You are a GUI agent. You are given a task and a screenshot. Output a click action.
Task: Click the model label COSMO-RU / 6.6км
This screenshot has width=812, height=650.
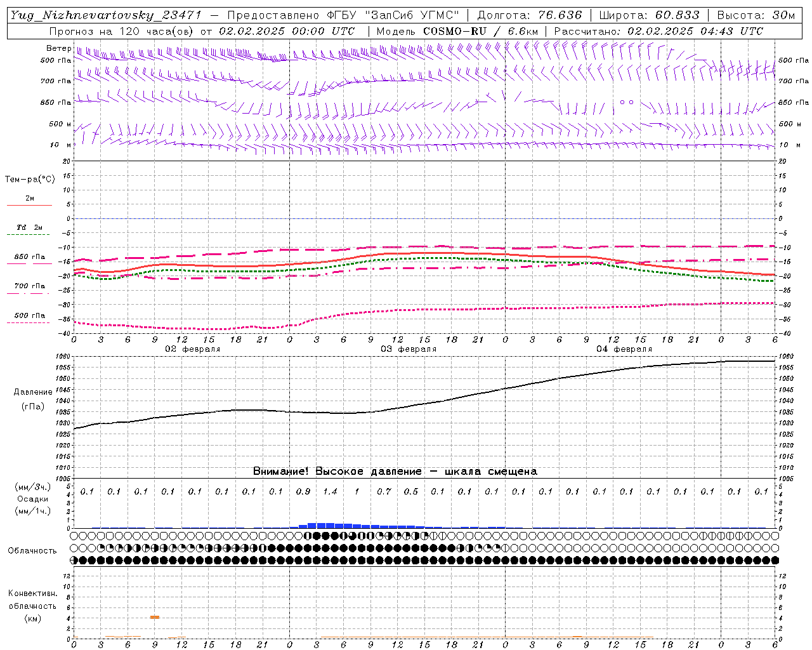click(480, 31)
